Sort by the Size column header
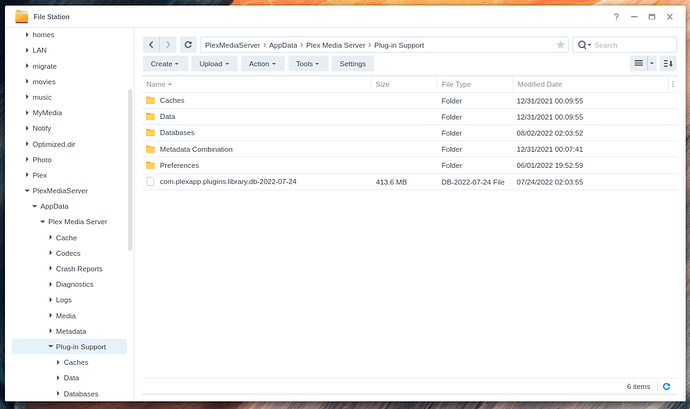Image resolution: width=690 pixels, height=409 pixels. (404, 84)
